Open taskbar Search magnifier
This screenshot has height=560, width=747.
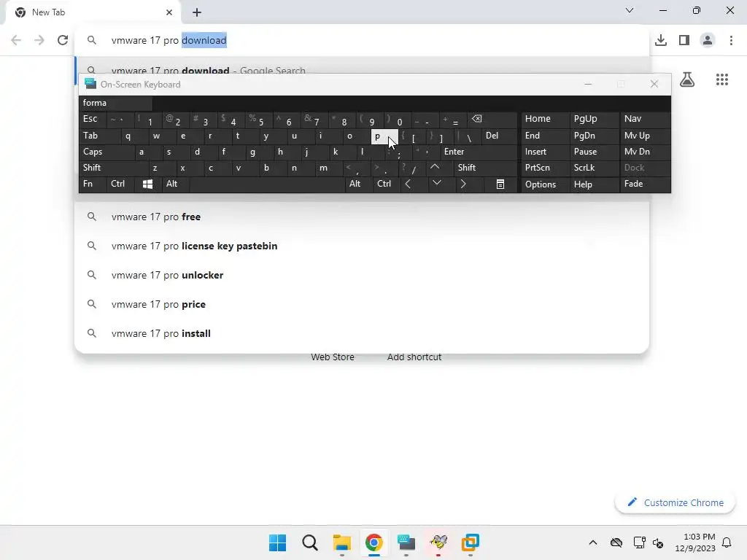pos(309,542)
